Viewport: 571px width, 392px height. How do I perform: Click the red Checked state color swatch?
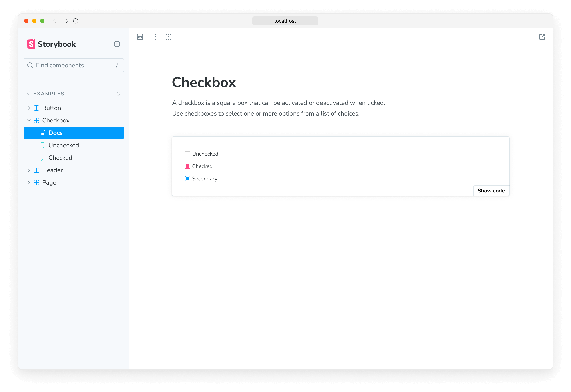point(187,166)
